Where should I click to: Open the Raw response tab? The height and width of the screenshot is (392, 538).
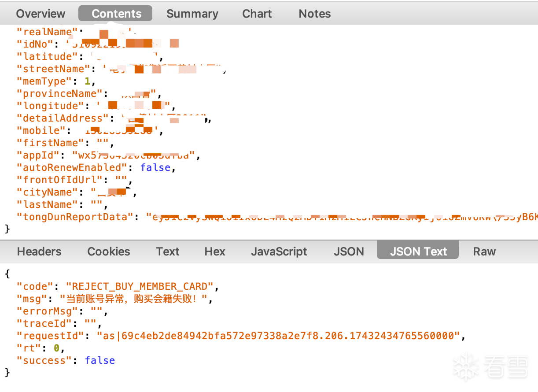coord(484,251)
